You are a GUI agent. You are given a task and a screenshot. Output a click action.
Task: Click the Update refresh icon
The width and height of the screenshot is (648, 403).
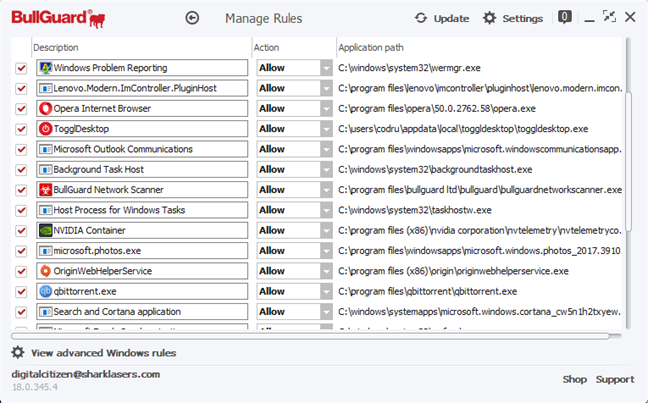click(x=421, y=18)
